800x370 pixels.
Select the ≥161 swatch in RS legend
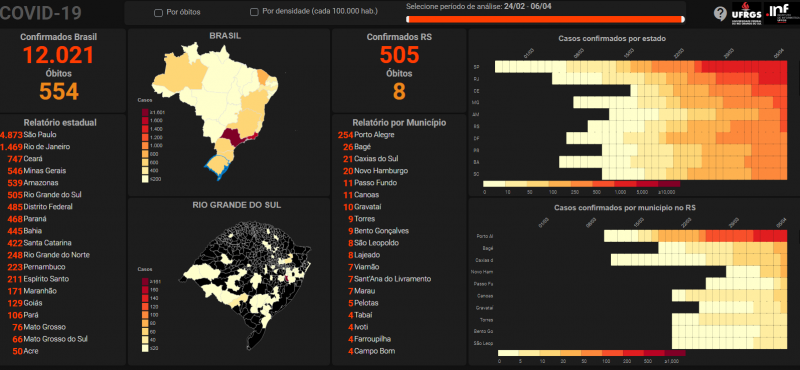point(145,281)
